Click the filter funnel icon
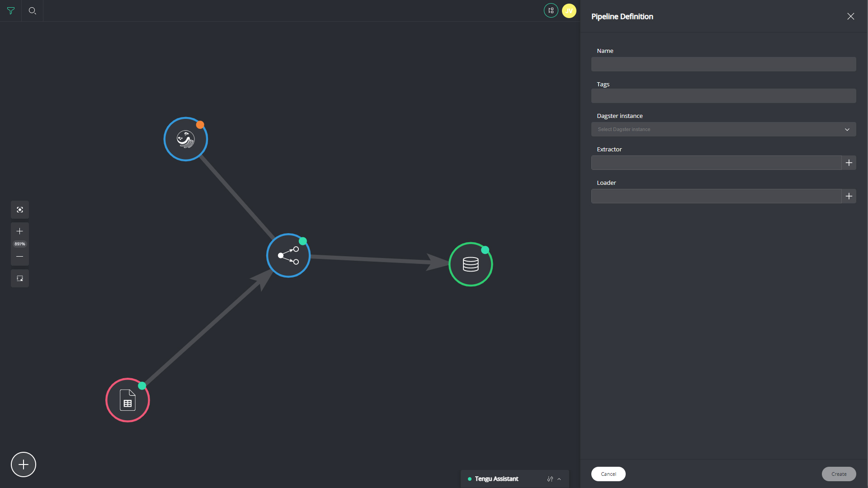 pyautogui.click(x=11, y=11)
